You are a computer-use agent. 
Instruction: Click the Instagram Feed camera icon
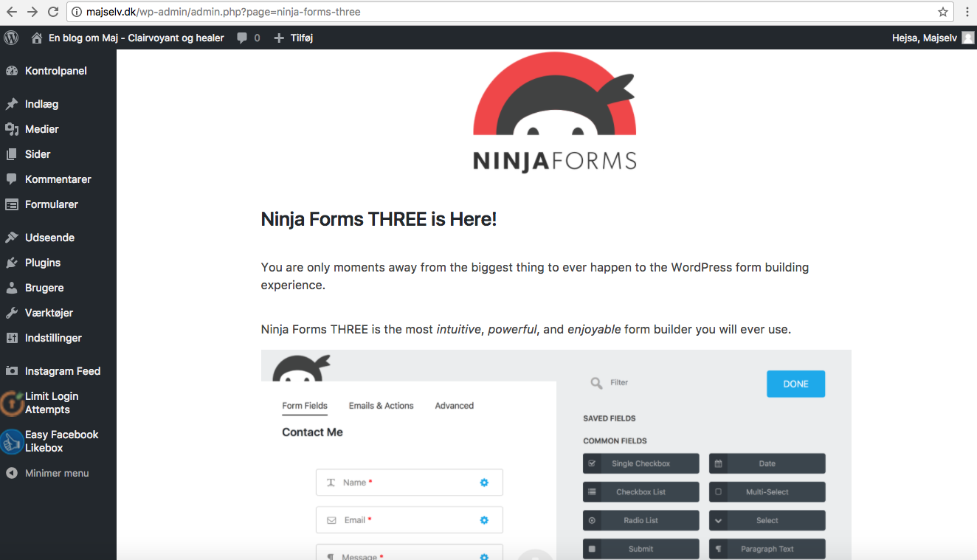(12, 371)
